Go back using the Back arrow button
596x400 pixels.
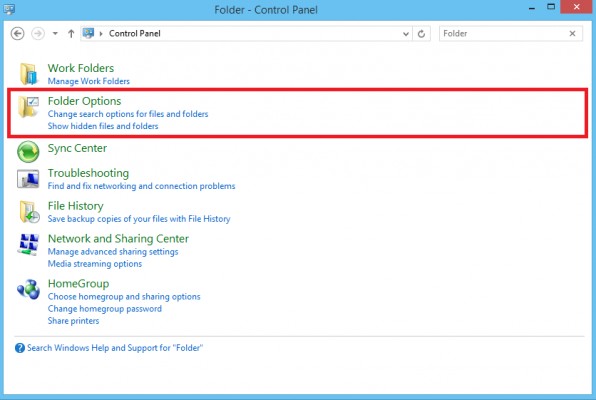point(17,33)
